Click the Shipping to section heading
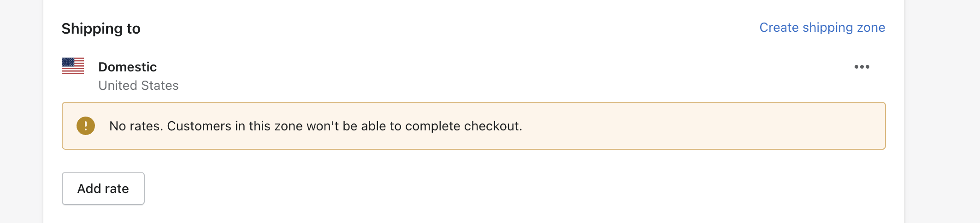The width and height of the screenshot is (980, 223). (101, 29)
